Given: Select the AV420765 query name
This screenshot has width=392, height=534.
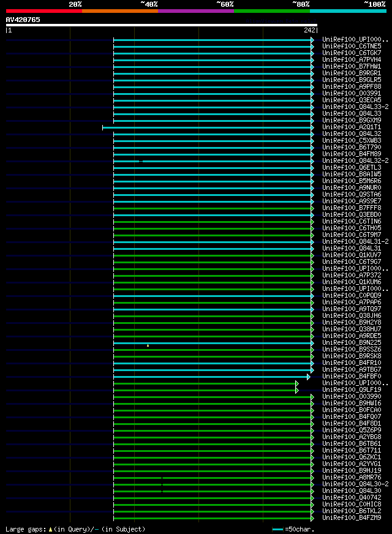Looking at the screenshot, I should tap(23, 20).
